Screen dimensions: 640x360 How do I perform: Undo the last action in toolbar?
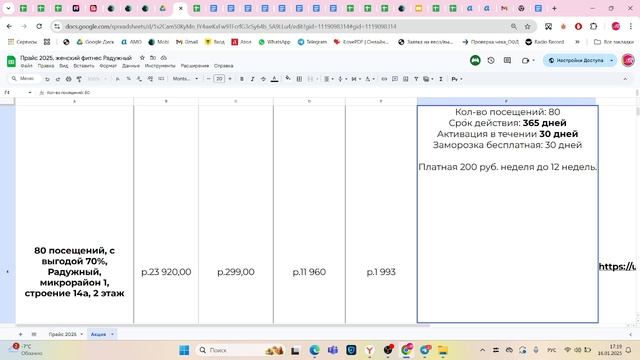pyautogui.click(x=47, y=79)
